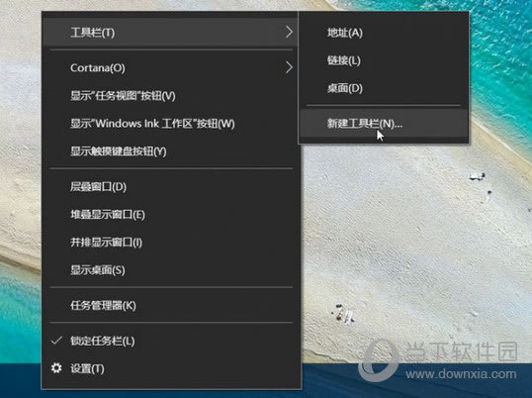The height and width of the screenshot is (398, 532).
Task: Choose 层叠窗口(D) from context menu
Action: 171,187
